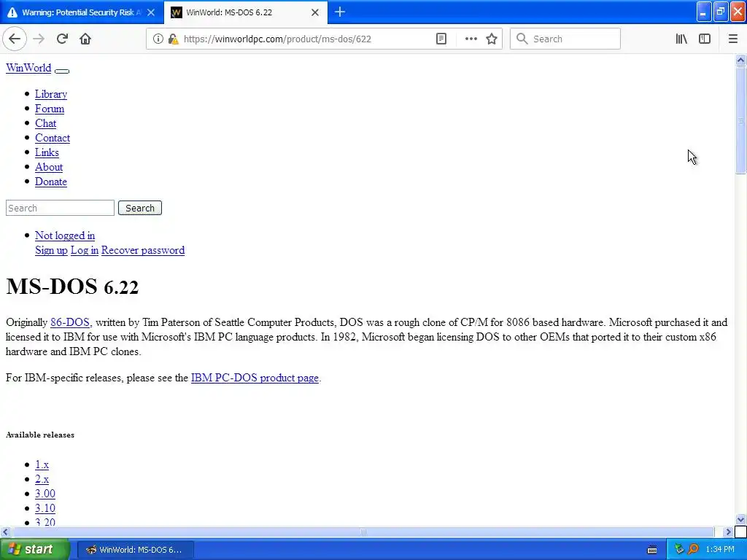Click the Log in link
Viewport: 747px width, 560px height.
pyautogui.click(x=85, y=251)
